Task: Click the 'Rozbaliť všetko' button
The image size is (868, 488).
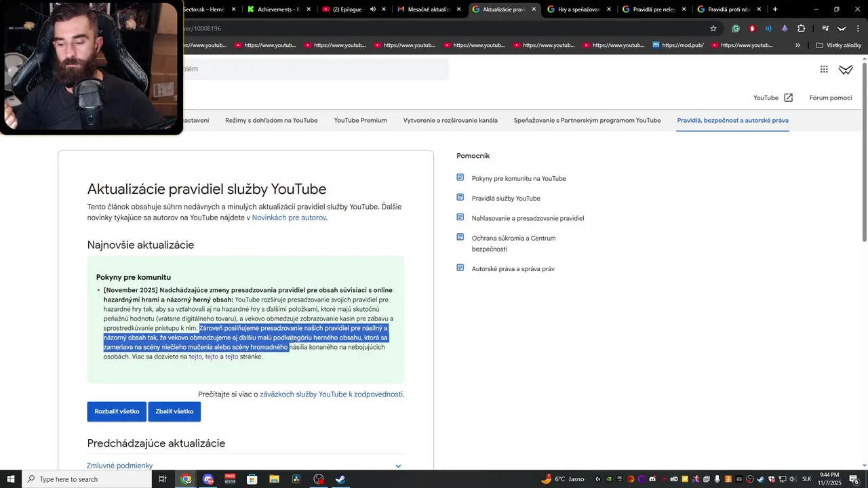Action: tap(117, 411)
